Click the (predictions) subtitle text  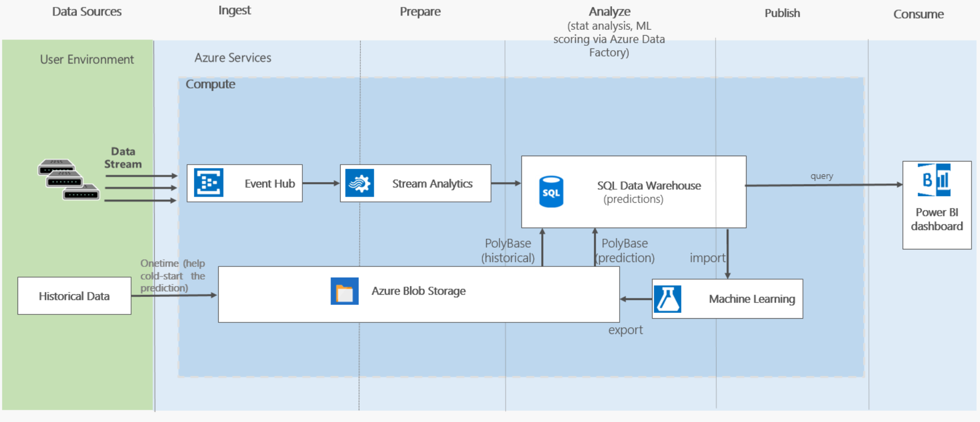click(x=633, y=199)
